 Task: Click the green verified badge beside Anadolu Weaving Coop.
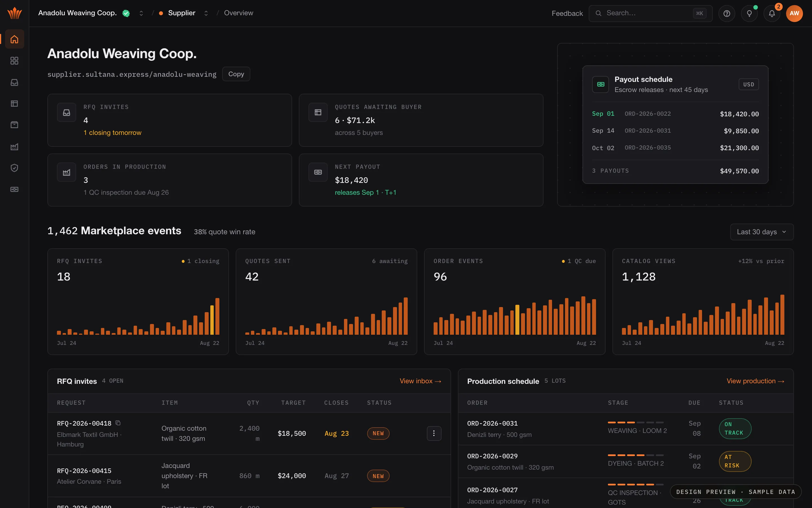point(126,13)
